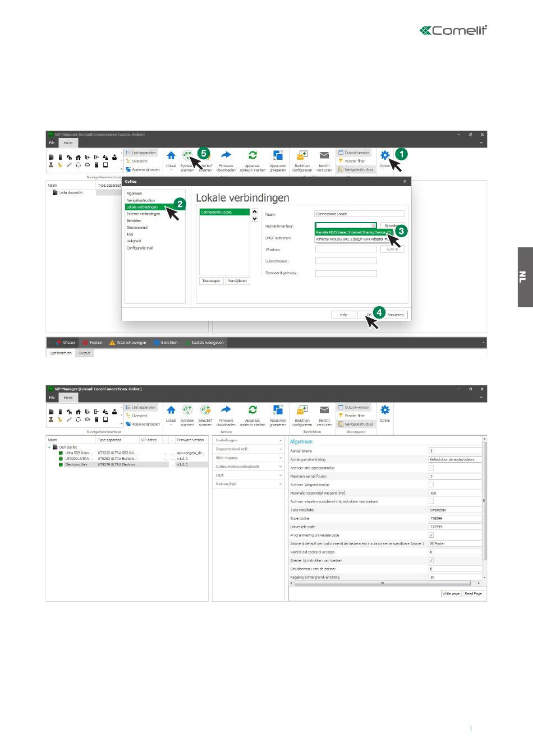The image size is (533, 756).
Task: Check Activeer anti-agressiemodus checkbox
Action: [x=431, y=468]
